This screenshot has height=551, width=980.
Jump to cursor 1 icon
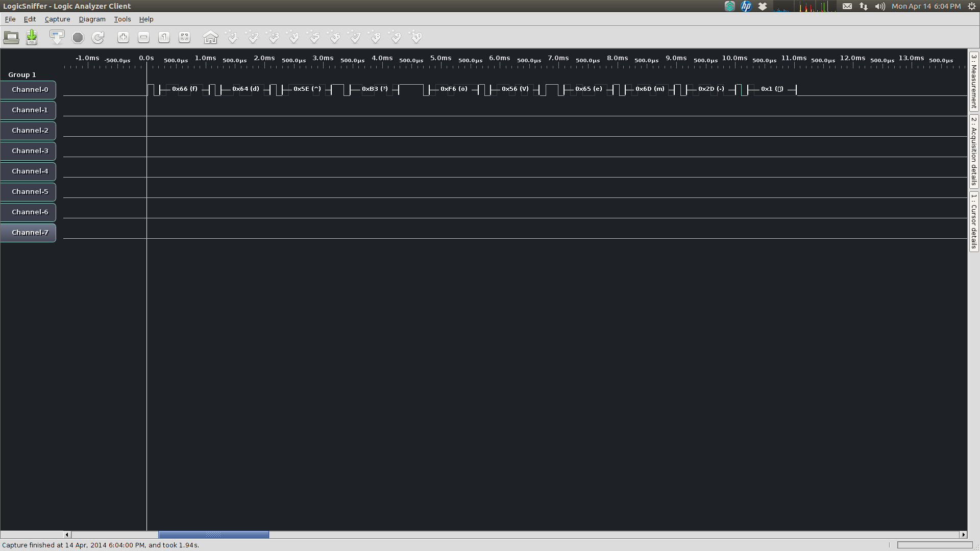[x=233, y=37]
